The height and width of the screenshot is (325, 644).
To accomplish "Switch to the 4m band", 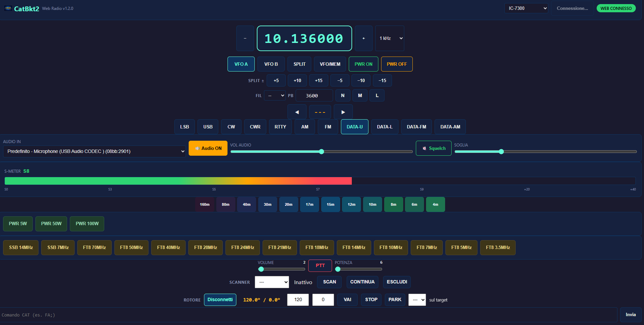I will 436,204.
